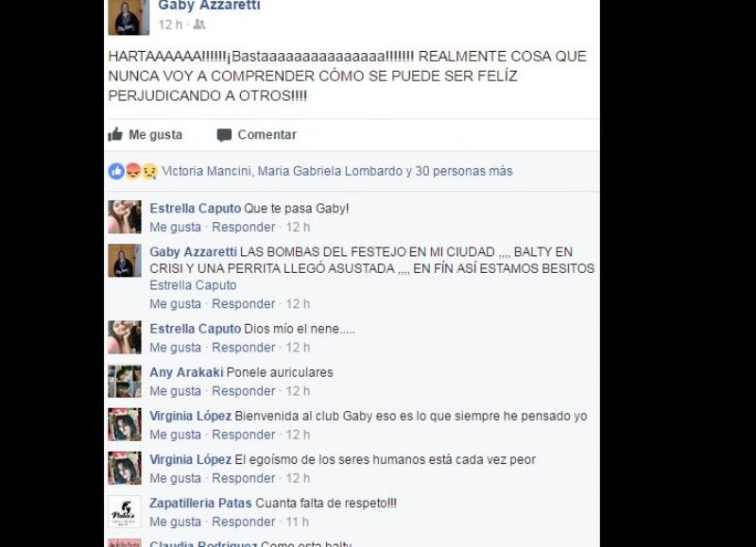This screenshot has height=547, width=756.
Task: Show the 30 personas más reactions
Action: click(464, 171)
